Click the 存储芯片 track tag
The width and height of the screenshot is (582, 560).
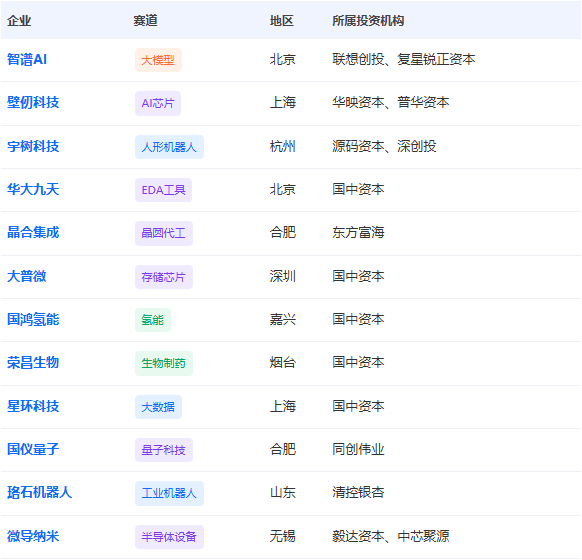(164, 277)
